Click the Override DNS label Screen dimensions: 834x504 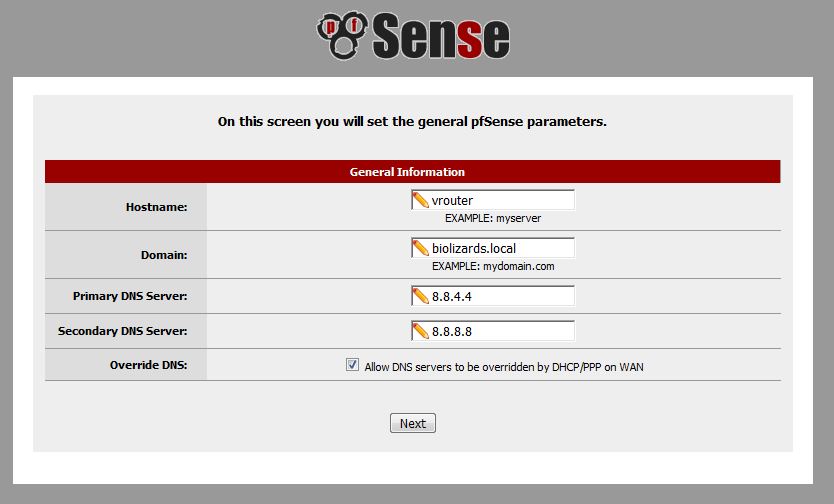(x=148, y=365)
